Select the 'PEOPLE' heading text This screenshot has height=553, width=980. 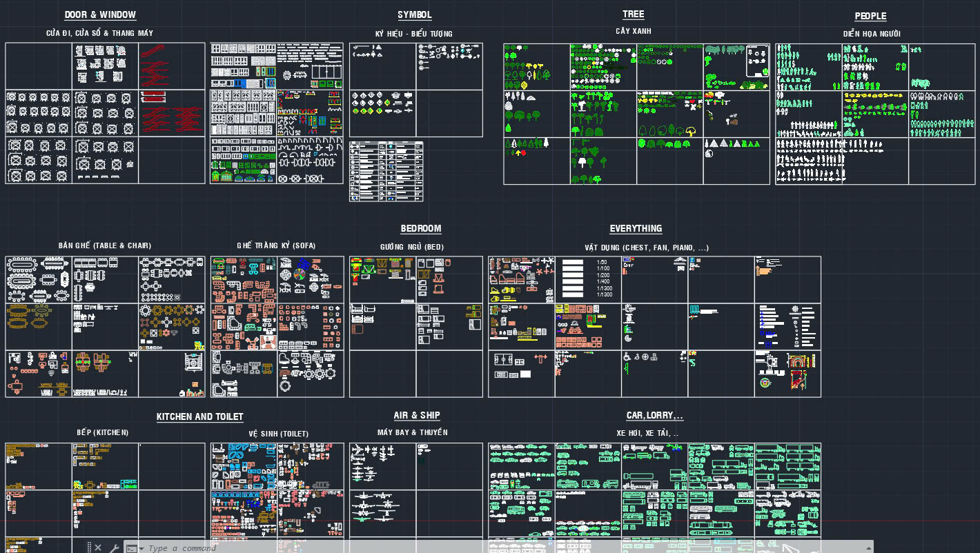tap(870, 16)
